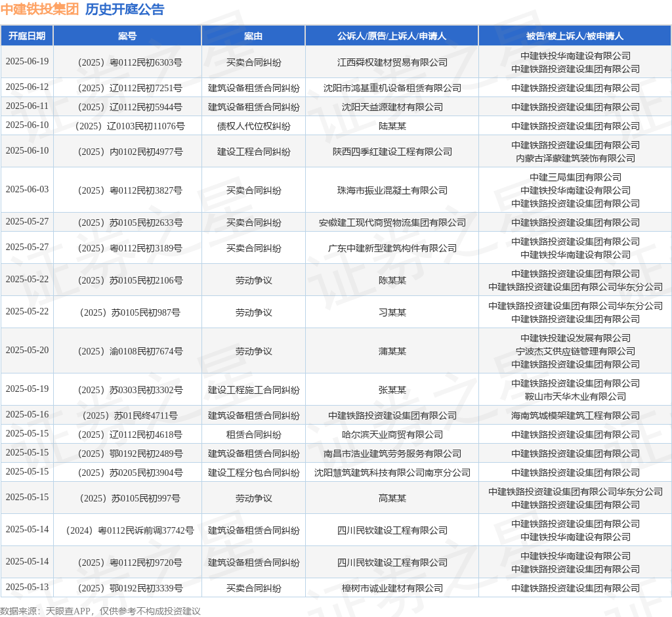Image resolution: width=672 pixels, height=617 pixels.
Task: Click plaintiff 哈尔滨天业商贸有限公司
Action: 392,435
